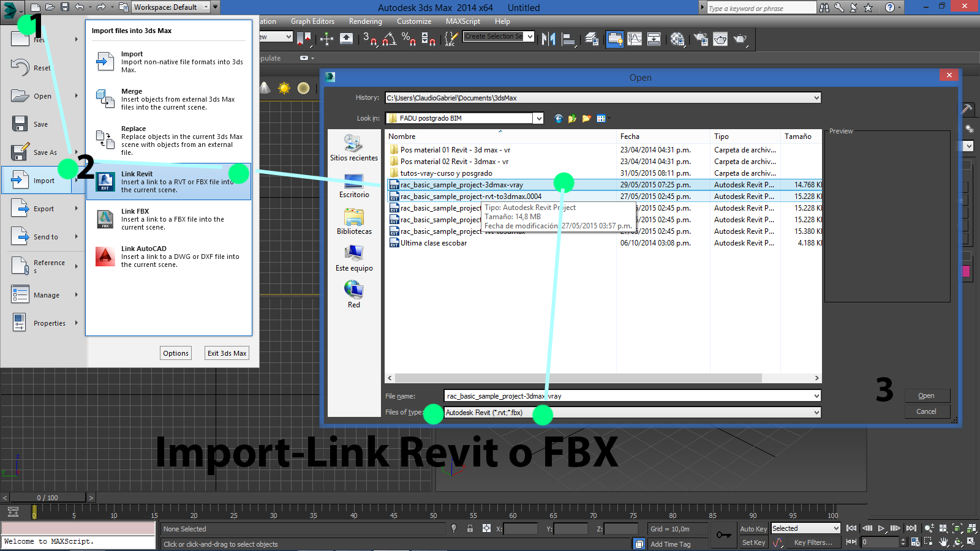The image size is (980, 551).
Task: Expand the Look in folder dropdown
Action: tap(538, 118)
